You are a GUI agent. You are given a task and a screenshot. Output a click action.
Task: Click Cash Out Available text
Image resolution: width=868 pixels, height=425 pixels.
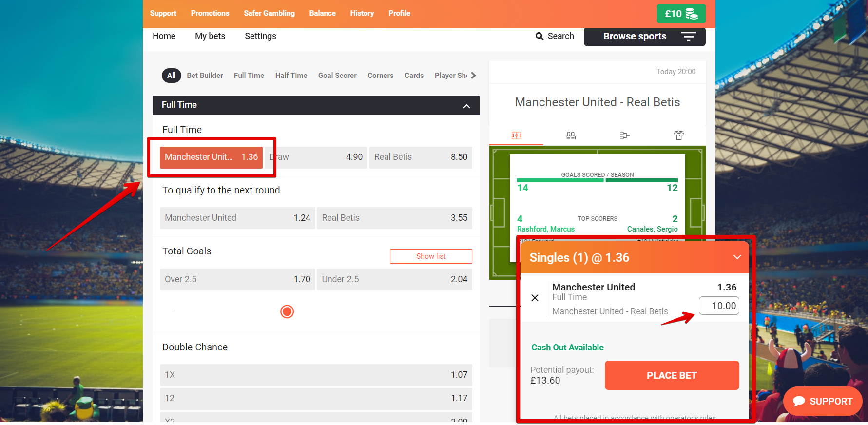tap(567, 348)
